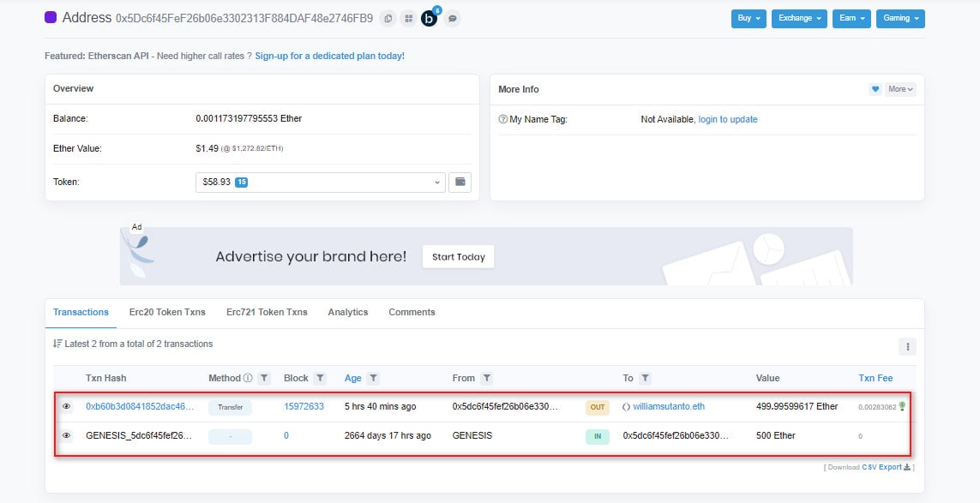Copy the address to clipboard

(x=388, y=18)
